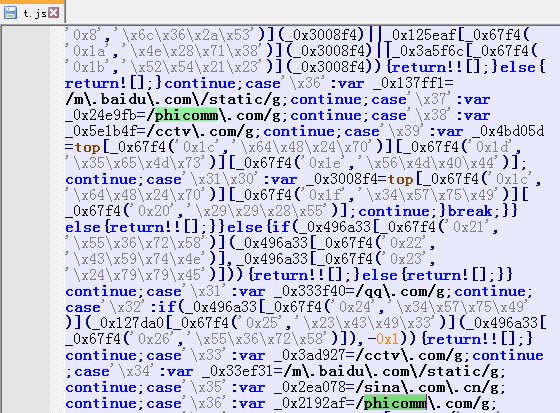Click variable name _0x333f40
The height and width of the screenshot is (413, 560).
pyautogui.click(x=310, y=292)
